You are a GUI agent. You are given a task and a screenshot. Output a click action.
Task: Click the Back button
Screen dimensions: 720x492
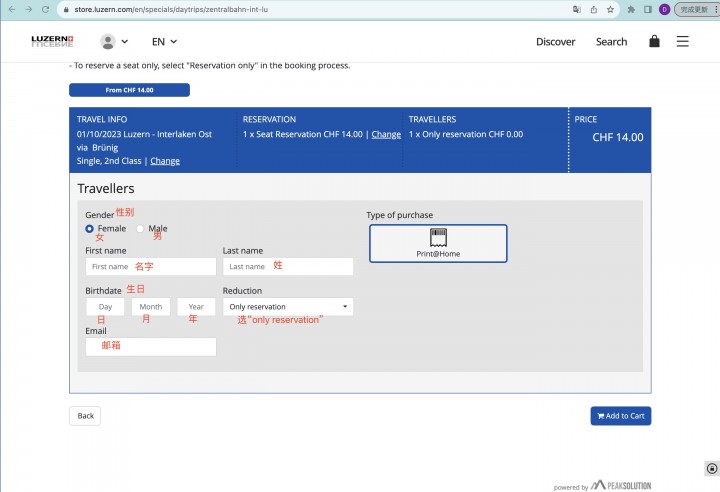tap(85, 416)
